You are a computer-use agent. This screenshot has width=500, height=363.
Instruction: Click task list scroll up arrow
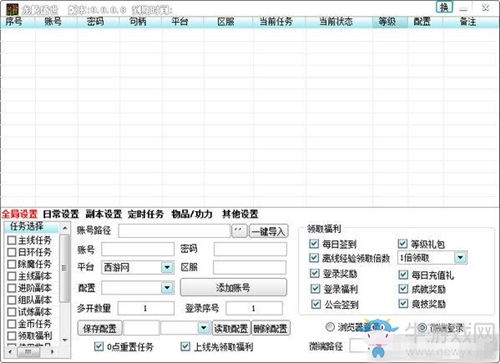[x=65, y=228]
